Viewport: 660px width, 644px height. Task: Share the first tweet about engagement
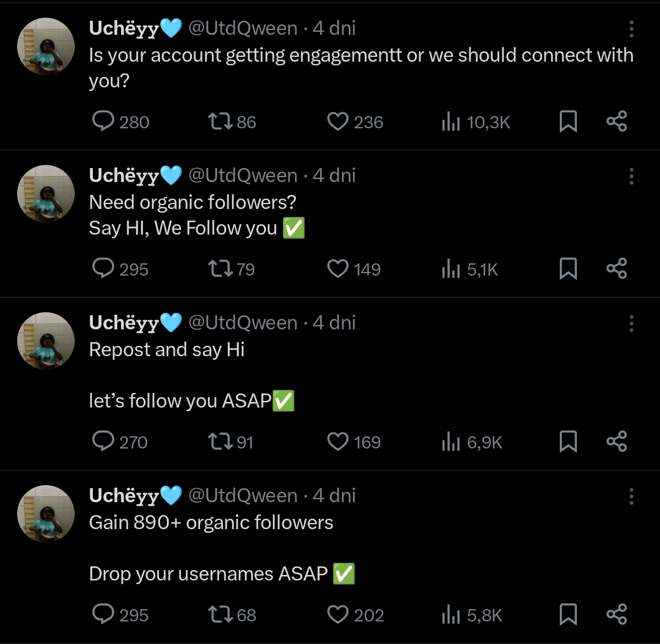click(617, 122)
